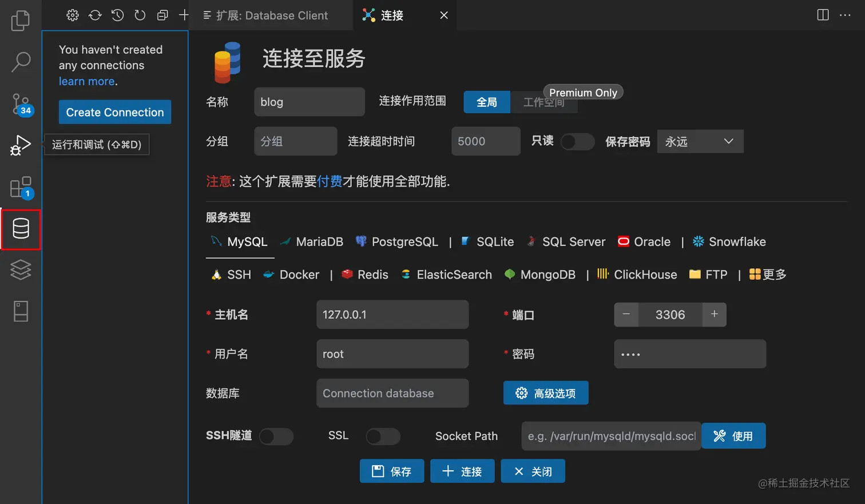Enable the SSL switch
The height and width of the screenshot is (504, 865).
coord(383,436)
